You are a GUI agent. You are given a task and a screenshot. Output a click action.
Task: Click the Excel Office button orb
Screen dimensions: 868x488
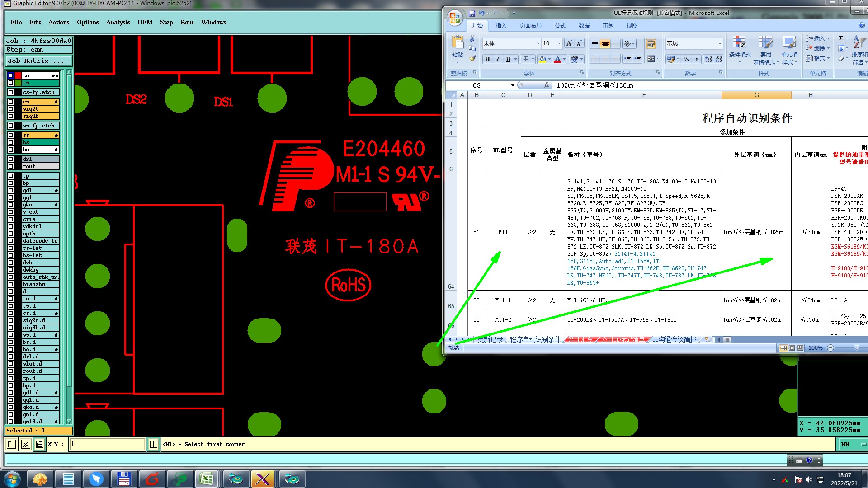coord(455,19)
